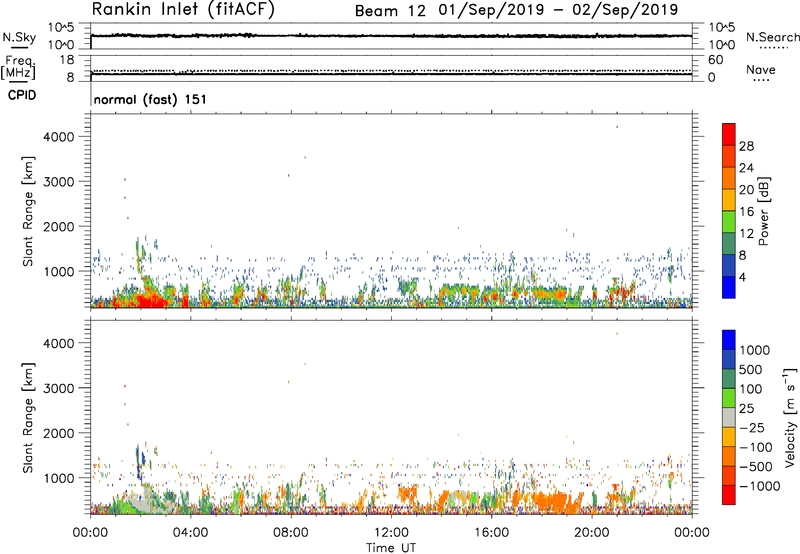
Task: Select the 'Beam 12' label
Action: tap(390, 11)
